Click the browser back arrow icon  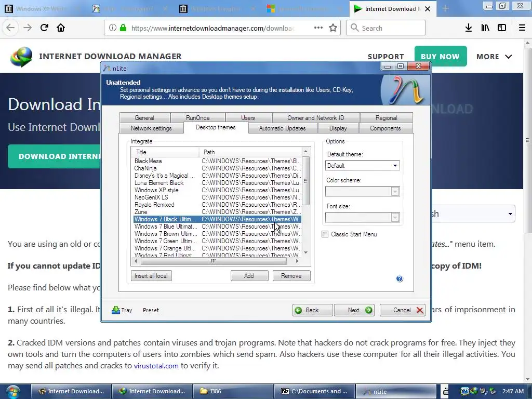pyautogui.click(x=10, y=28)
